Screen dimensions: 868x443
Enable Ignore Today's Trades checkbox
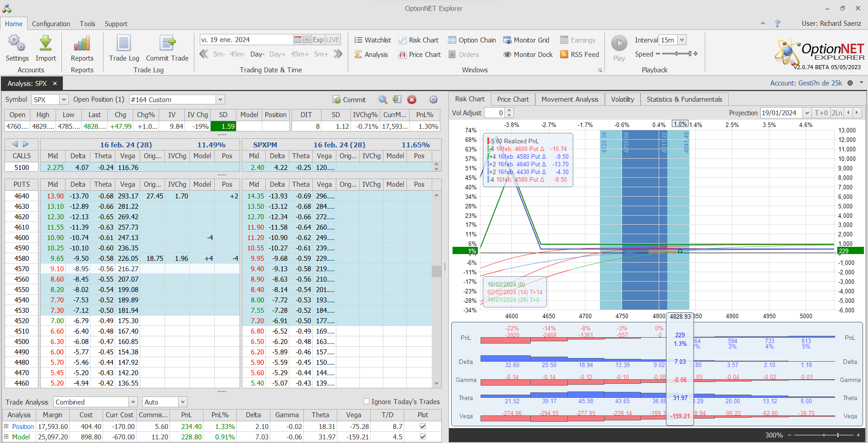click(x=367, y=401)
